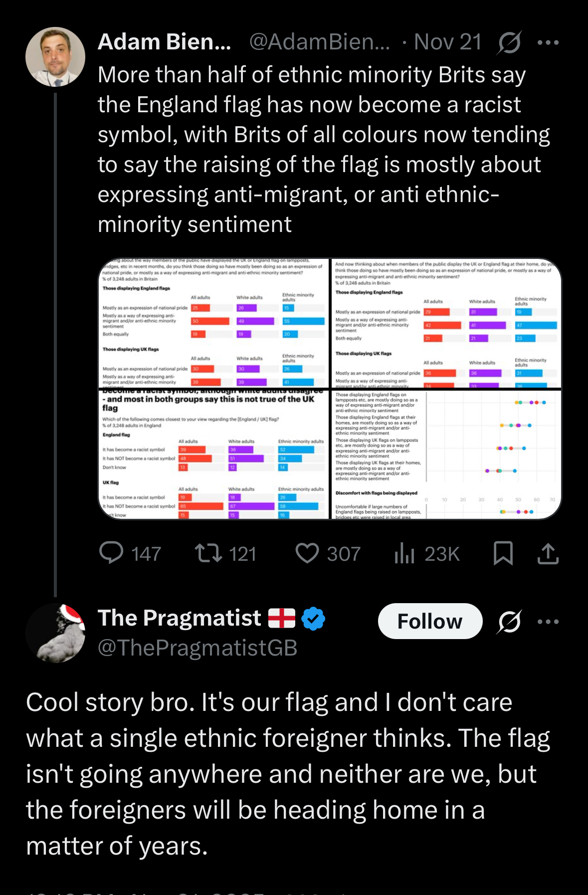Open the bottom-left racist symbol chart

pos(214,455)
